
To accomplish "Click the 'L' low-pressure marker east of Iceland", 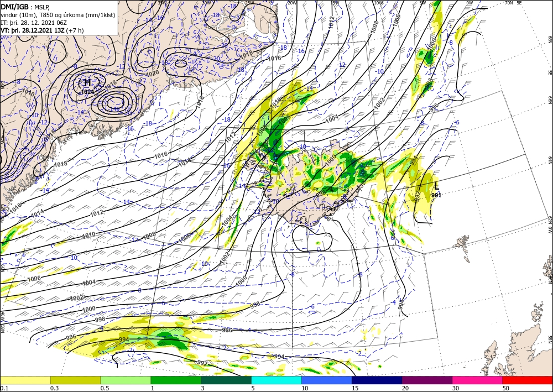I will click(x=437, y=186).
